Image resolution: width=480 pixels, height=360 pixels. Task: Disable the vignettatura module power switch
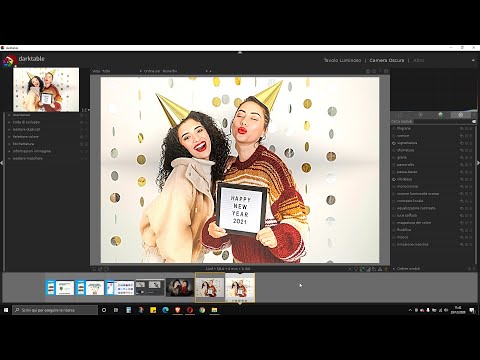394,143
